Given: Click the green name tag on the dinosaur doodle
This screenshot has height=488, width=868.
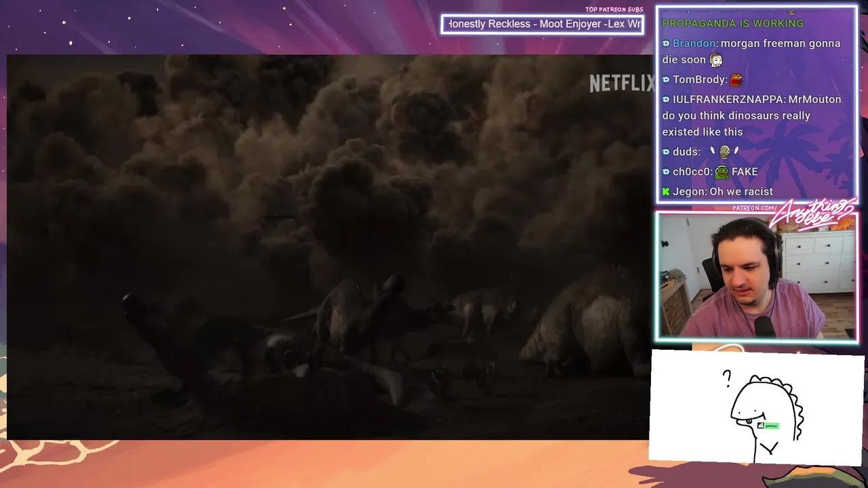Looking at the screenshot, I should click(x=768, y=426).
